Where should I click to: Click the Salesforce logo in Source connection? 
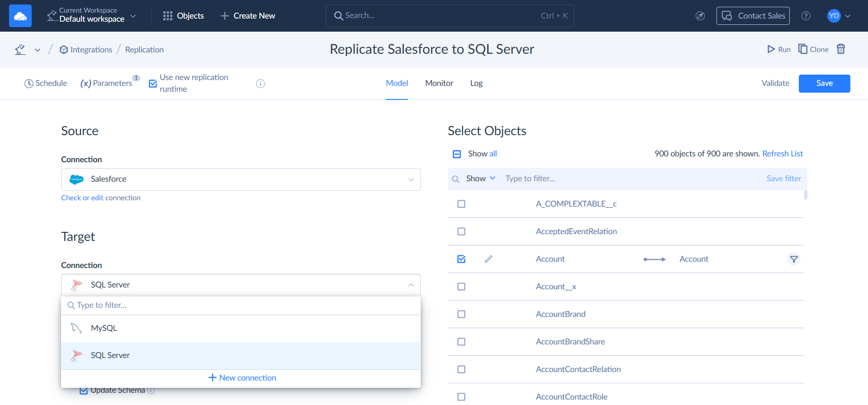tap(77, 179)
